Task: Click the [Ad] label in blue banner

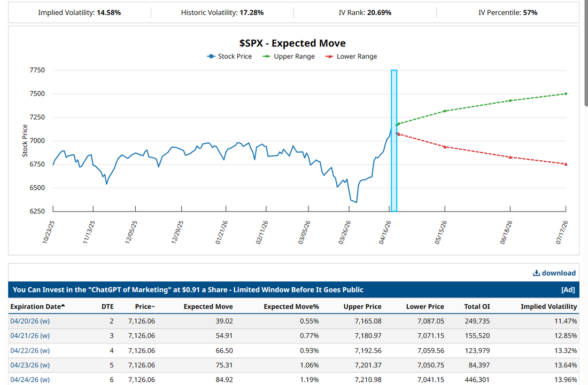Action: (568, 289)
